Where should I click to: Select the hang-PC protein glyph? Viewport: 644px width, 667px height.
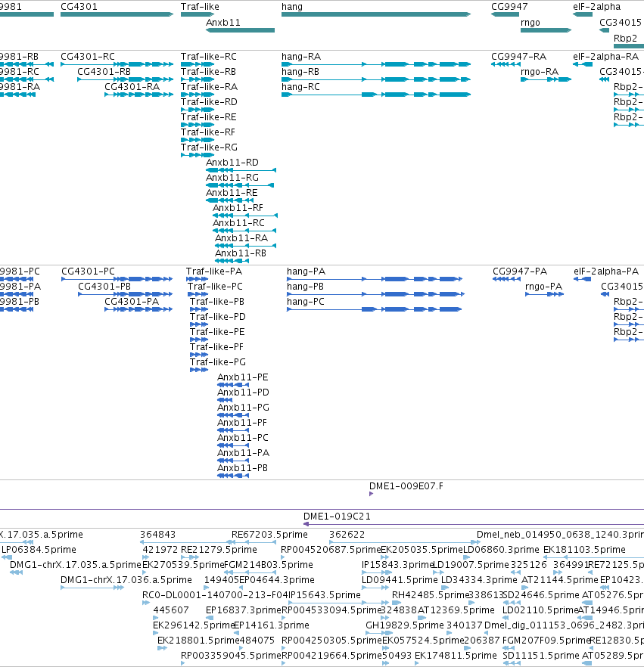coord(374,309)
